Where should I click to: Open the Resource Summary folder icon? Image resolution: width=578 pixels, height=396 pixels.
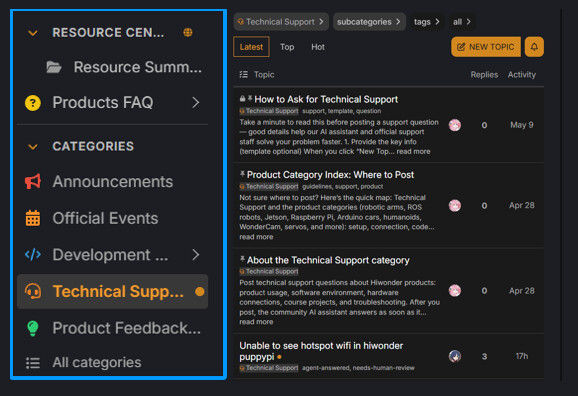click(54, 67)
